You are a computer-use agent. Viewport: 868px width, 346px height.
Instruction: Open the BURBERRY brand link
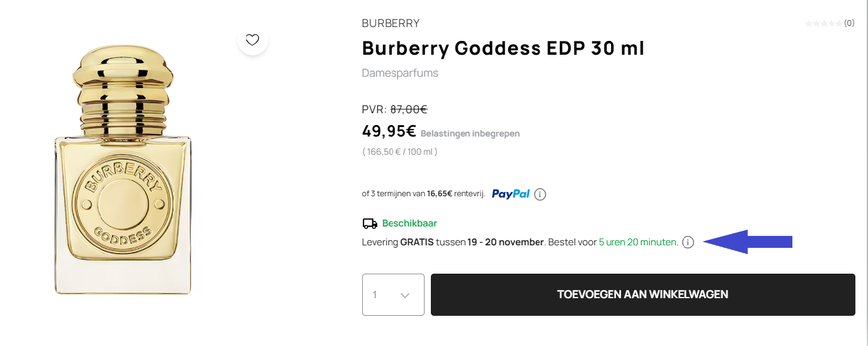pos(391,23)
